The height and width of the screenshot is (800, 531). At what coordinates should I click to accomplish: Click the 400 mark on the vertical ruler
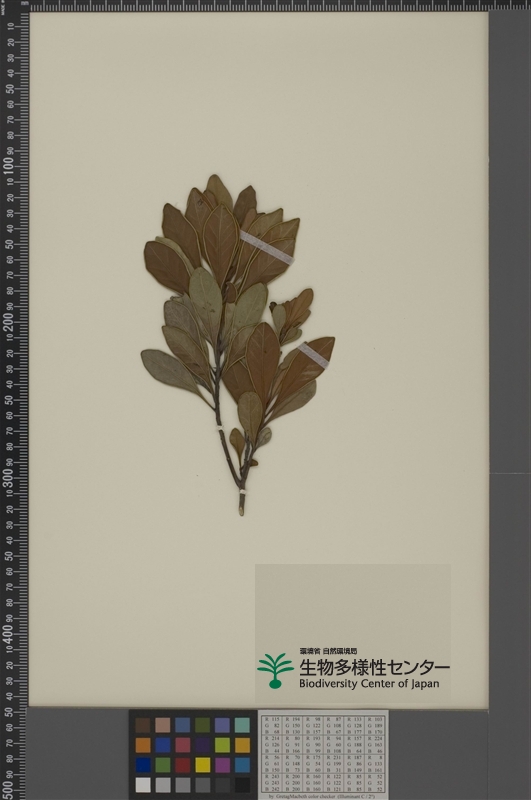coord(9,633)
